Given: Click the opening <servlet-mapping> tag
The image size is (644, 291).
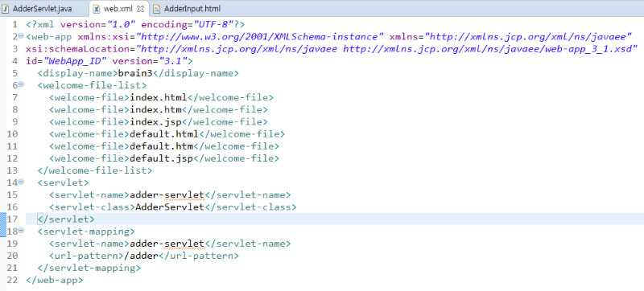Looking at the screenshot, I should coord(86,232).
